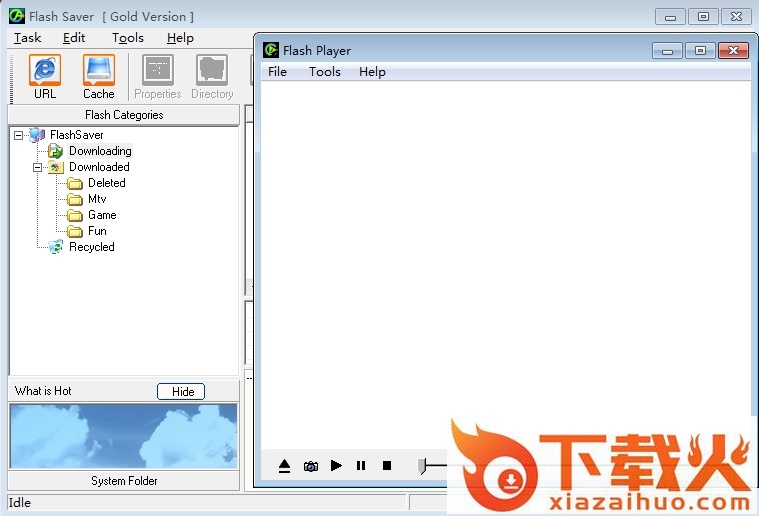
Task: Click the System Folder button
Action: 124,481
